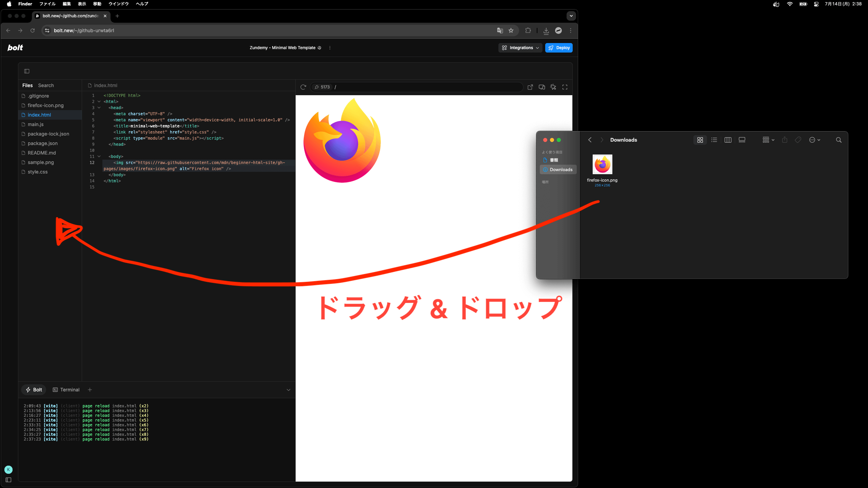Open the Integrations dropdown
The width and height of the screenshot is (868, 488).
click(520, 48)
